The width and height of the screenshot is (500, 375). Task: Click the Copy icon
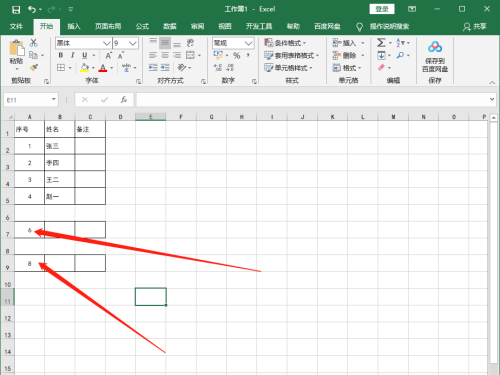[x=33, y=55]
